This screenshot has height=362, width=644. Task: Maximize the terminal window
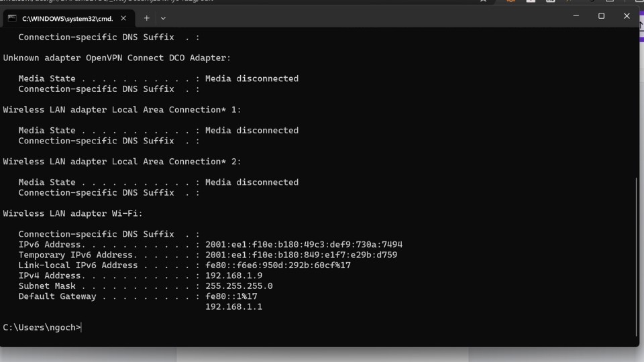601,16
